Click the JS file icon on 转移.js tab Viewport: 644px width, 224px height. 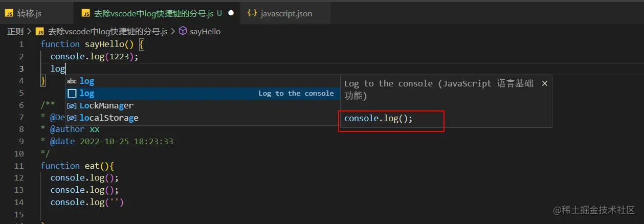[x=10, y=13]
